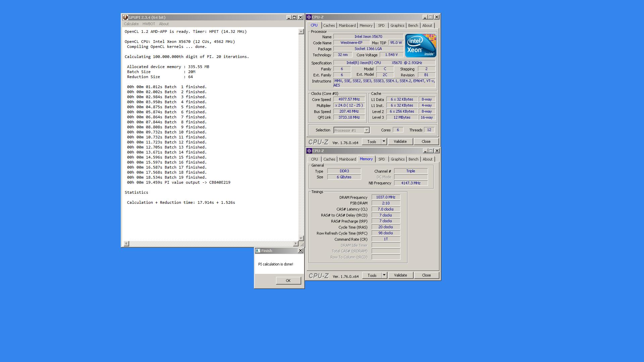
Task: Switch to CPU tab in lower CPU-Z window
Action: click(314, 159)
